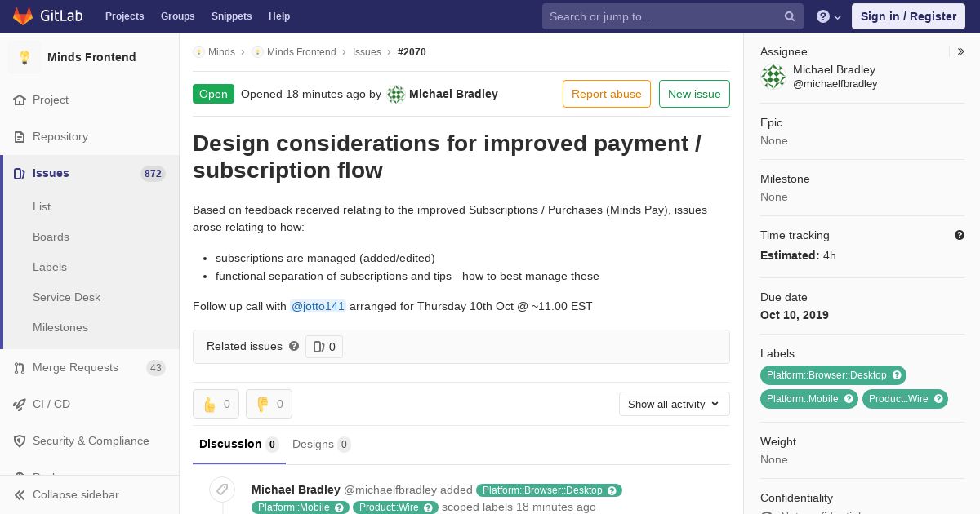This screenshot has width=980, height=514.
Task: Open the help question mark menu
Action: point(829,16)
